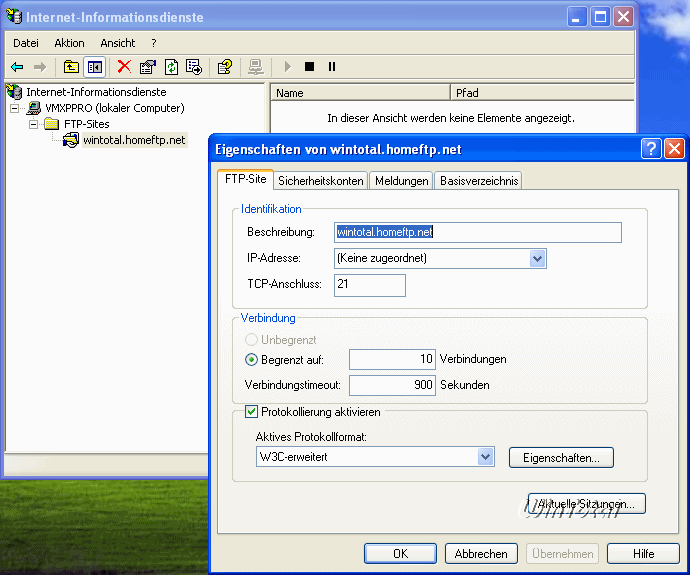Switch to the Basisverzeichnis tab

(479, 181)
